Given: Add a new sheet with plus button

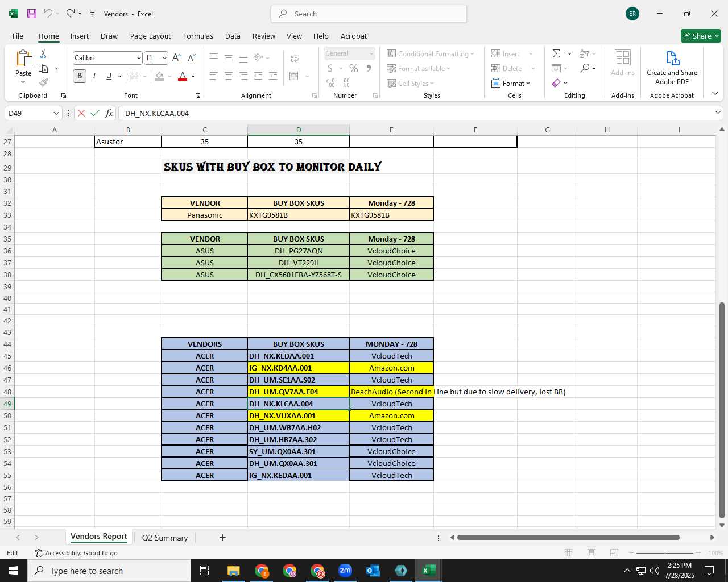Looking at the screenshot, I should tap(222, 537).
